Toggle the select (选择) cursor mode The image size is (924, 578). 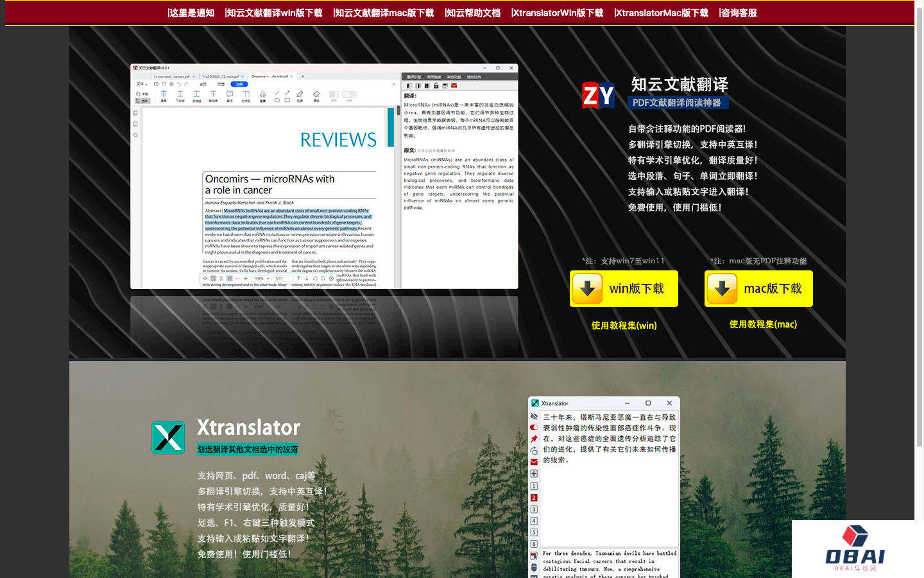coord(142,101)
